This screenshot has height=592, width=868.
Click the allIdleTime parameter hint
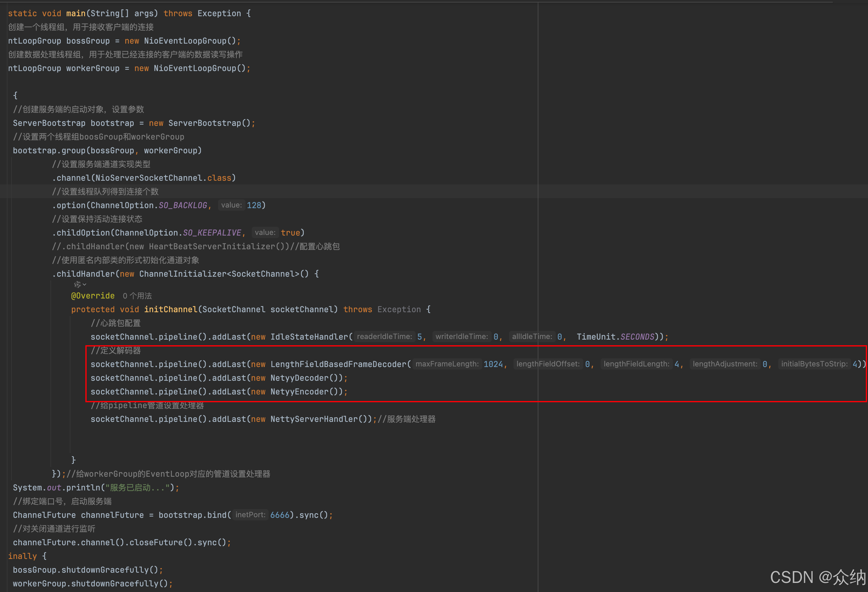tap(532, 337)
